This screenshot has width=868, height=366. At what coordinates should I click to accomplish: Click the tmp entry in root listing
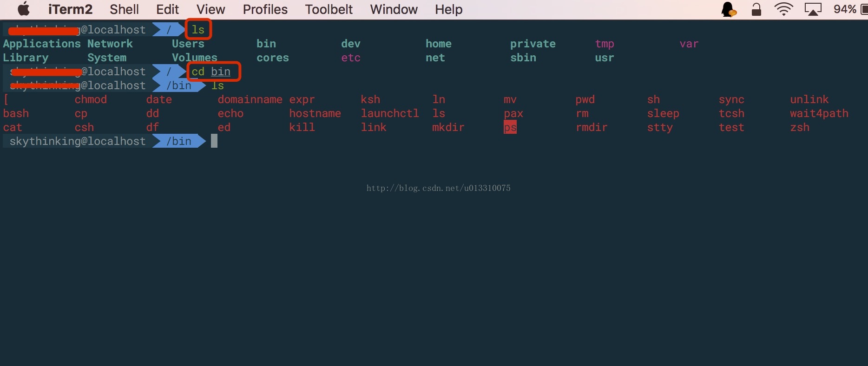point(605,44)
